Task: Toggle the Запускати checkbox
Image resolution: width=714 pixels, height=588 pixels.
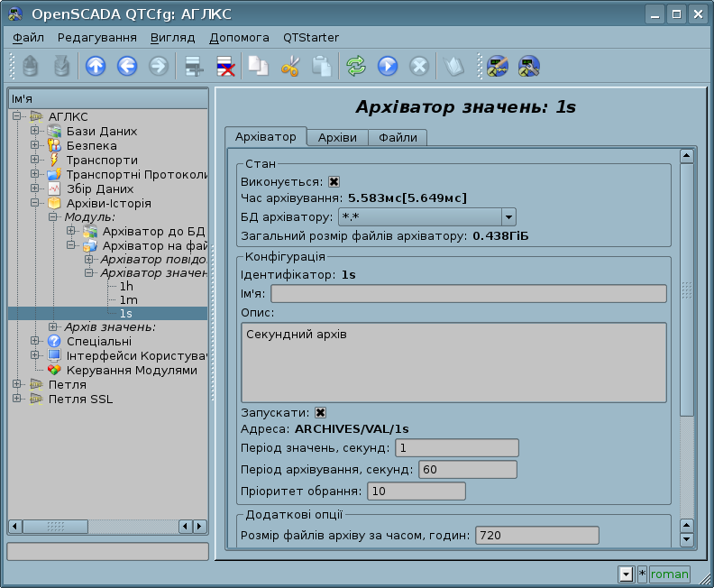Action: tap(321, 413)
